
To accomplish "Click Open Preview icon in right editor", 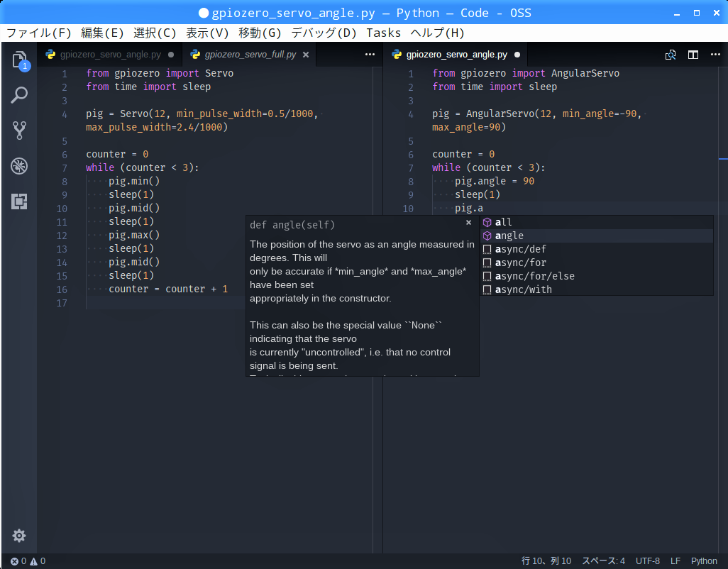I will click(671, 55).
